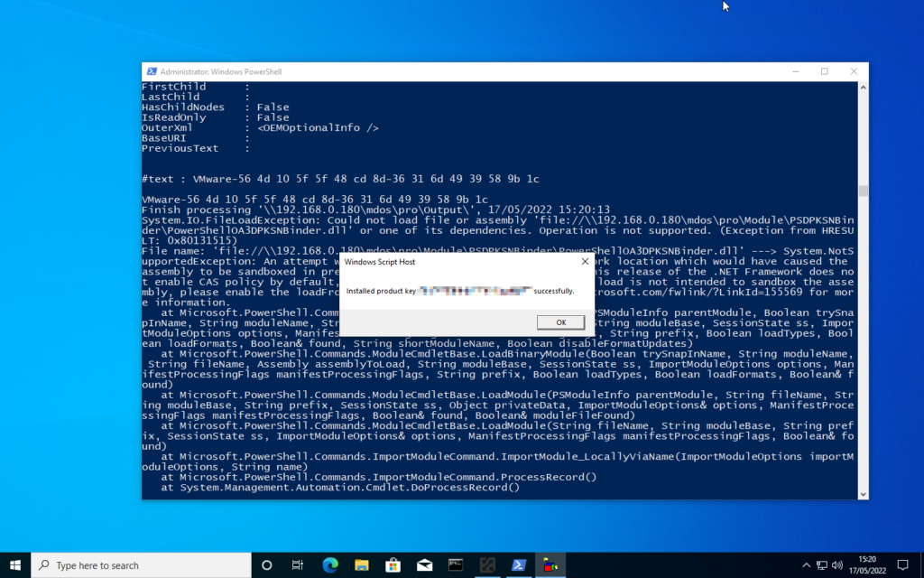Open Cortana from the taskbar

click(x=266, y=565)
